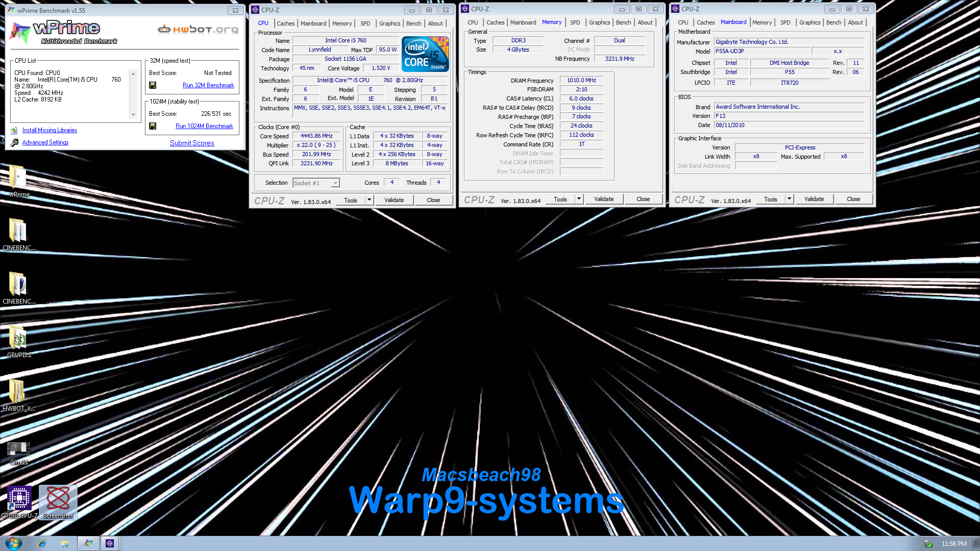The image size is (980, 551).
Task: Launch the Screenshot desktop shortcut
Action: 58,502
